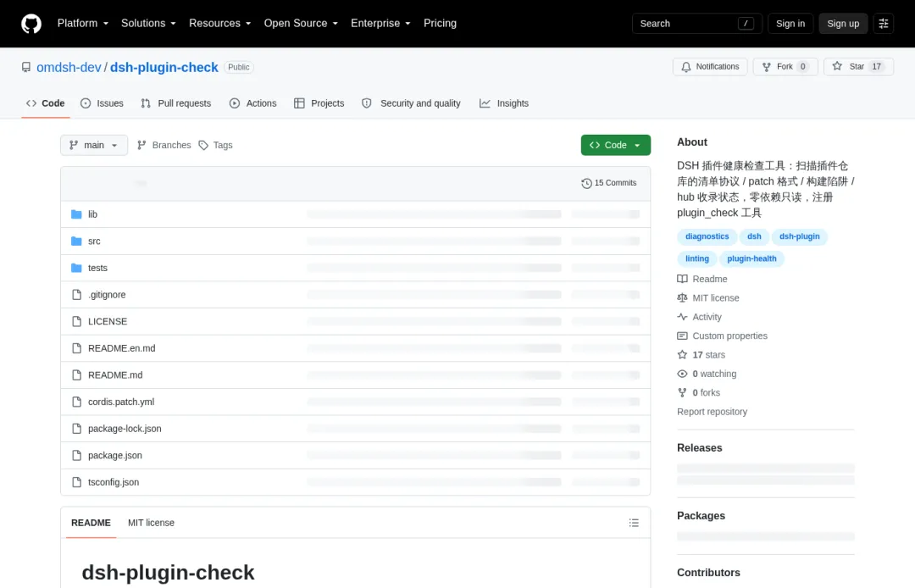The width and height of the screenshot is (915, 588).
Task: Open the package.json file
Action: [115, 456]
